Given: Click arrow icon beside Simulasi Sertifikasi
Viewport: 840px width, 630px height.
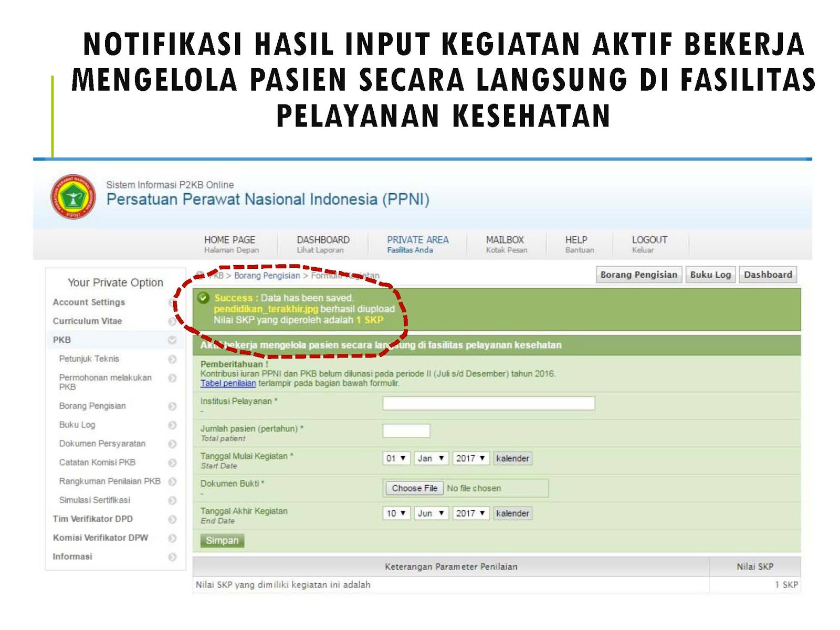Looking at the screenshot, I should pos(172,500).
